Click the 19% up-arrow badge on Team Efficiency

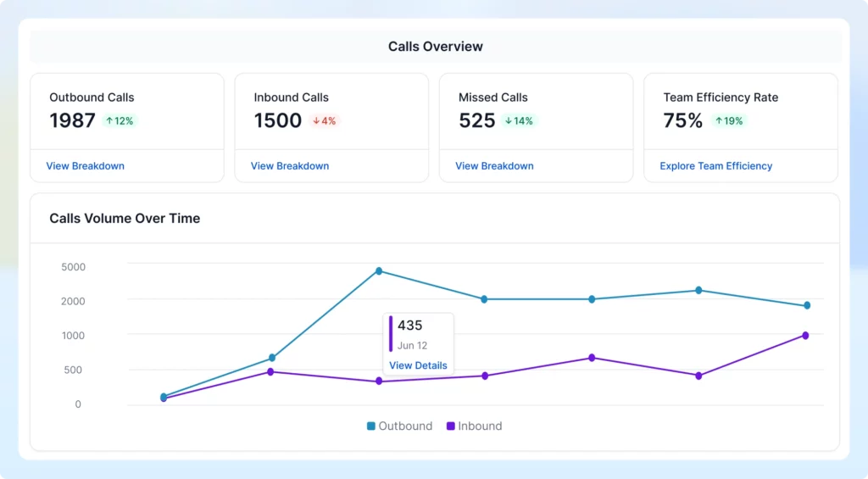[x=729, y=121]
